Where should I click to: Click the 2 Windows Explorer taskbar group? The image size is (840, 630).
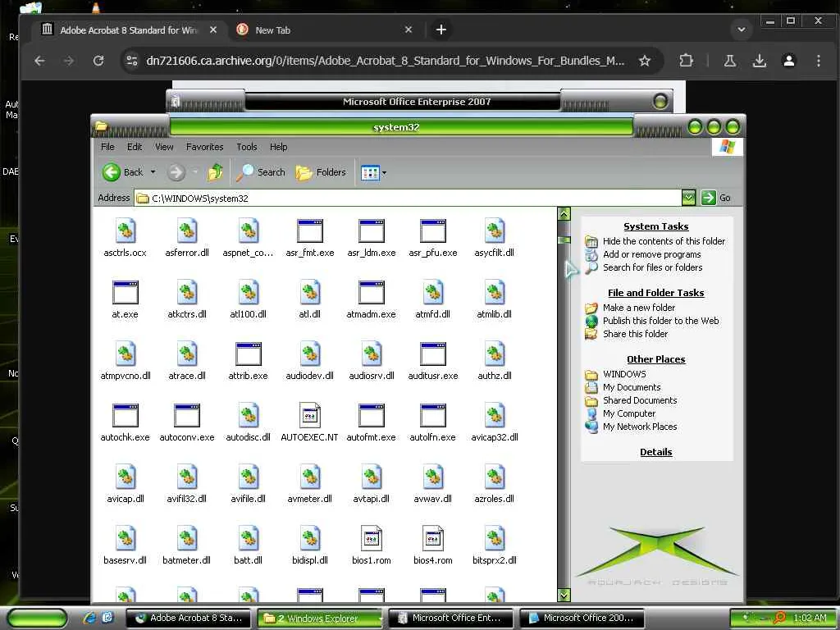coord(320,619)
